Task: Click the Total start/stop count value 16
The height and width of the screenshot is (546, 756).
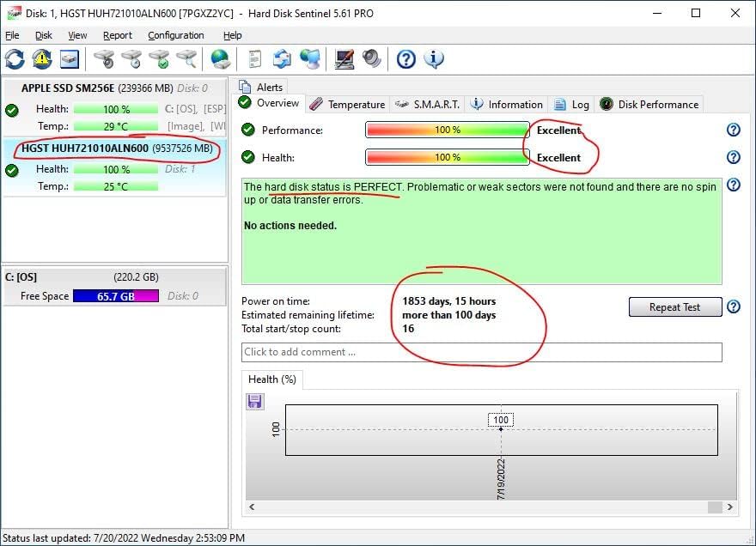Action: pos(408,329)
